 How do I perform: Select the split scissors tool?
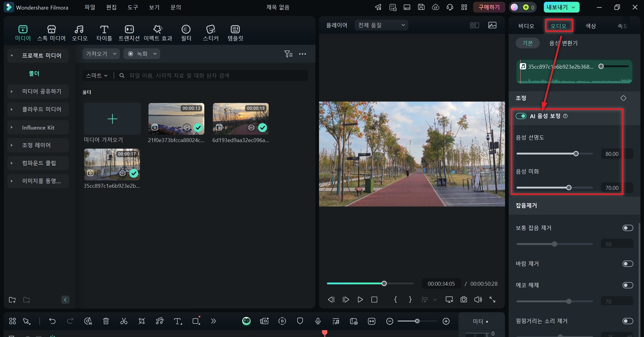pos(124,321)
